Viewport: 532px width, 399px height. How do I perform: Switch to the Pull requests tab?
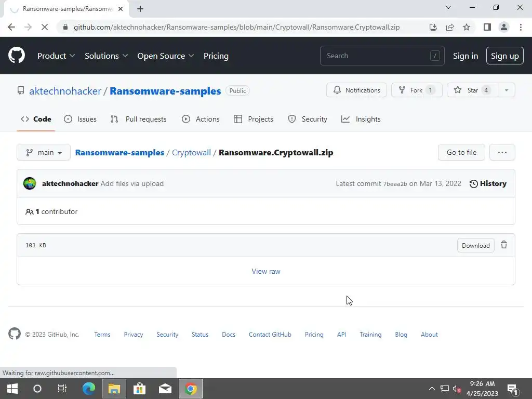tap(138, 119)
